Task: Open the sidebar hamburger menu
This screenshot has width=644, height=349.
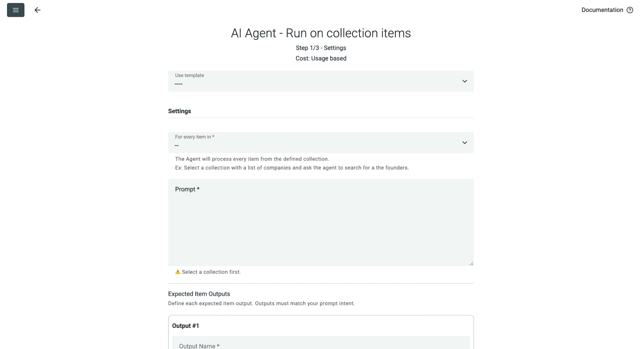Action: pos(15,9)
